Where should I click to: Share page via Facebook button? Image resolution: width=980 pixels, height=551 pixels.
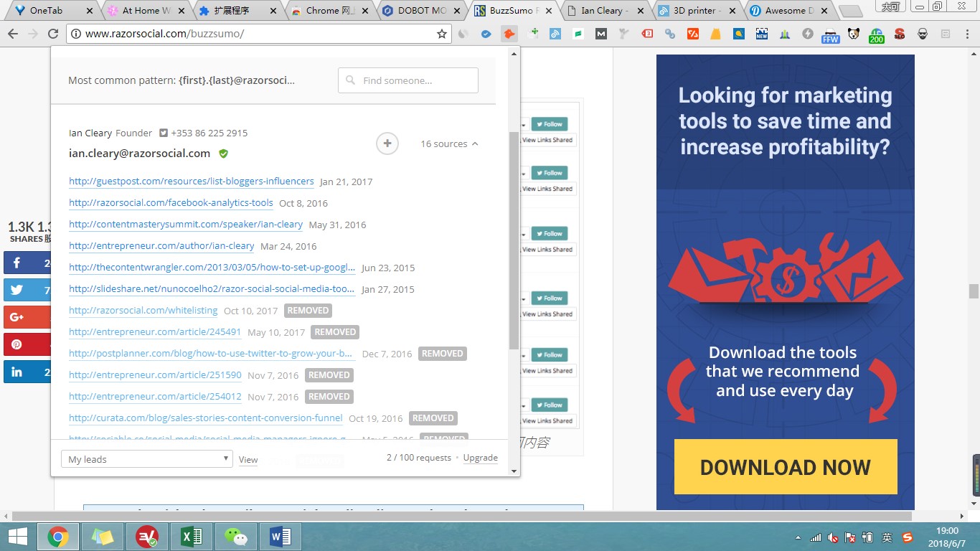[27, 263]
